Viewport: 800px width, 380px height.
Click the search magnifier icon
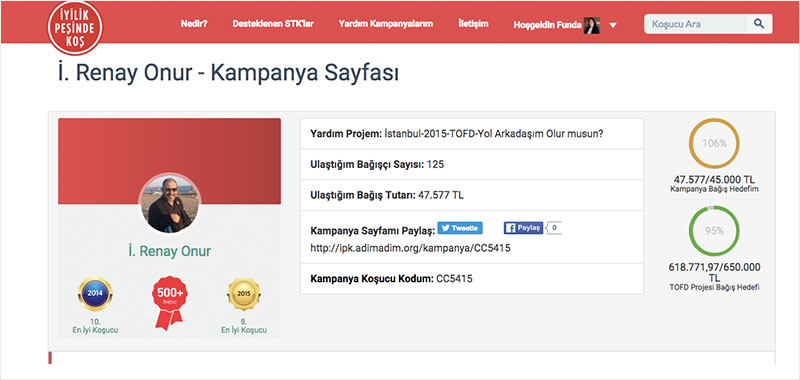760,24
